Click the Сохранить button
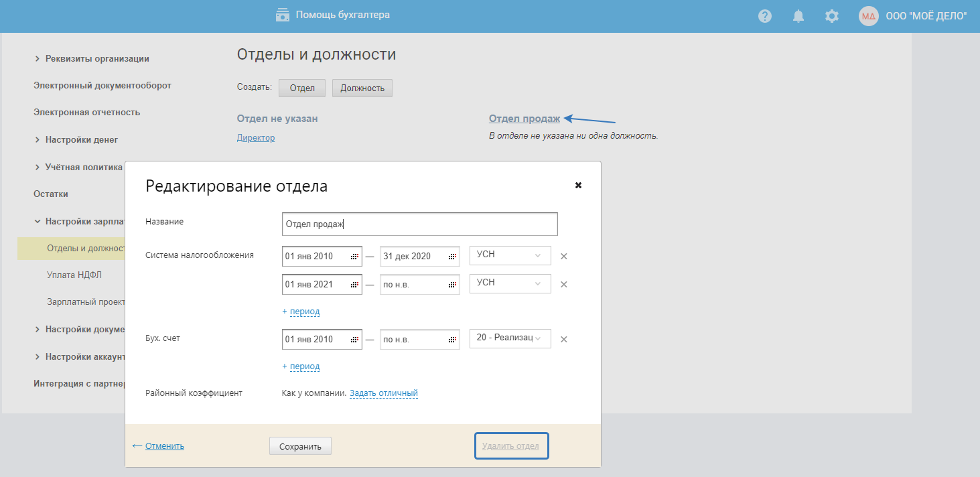This screenshot has height=477, width=980. (300, 446)
